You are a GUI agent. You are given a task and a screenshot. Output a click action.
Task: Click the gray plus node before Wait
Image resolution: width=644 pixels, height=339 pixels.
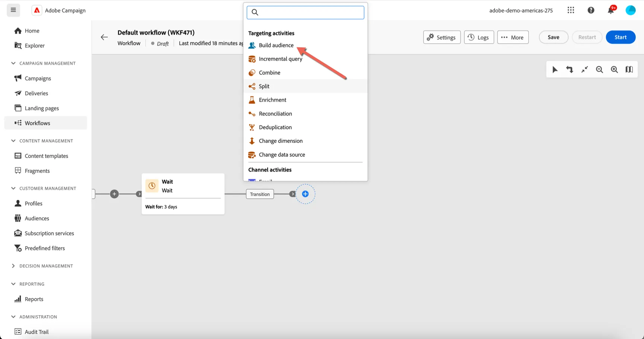click(114, 194)
